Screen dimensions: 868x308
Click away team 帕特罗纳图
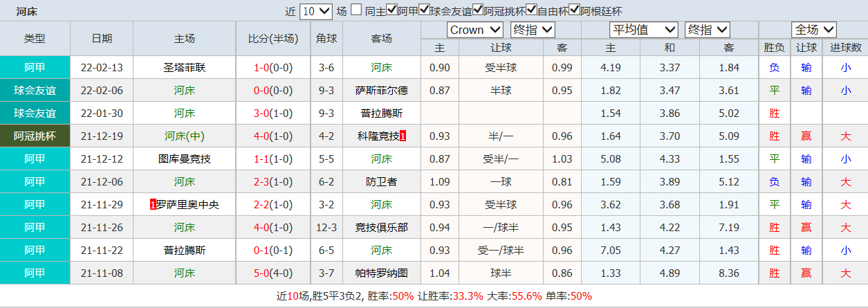click(382, 273)
